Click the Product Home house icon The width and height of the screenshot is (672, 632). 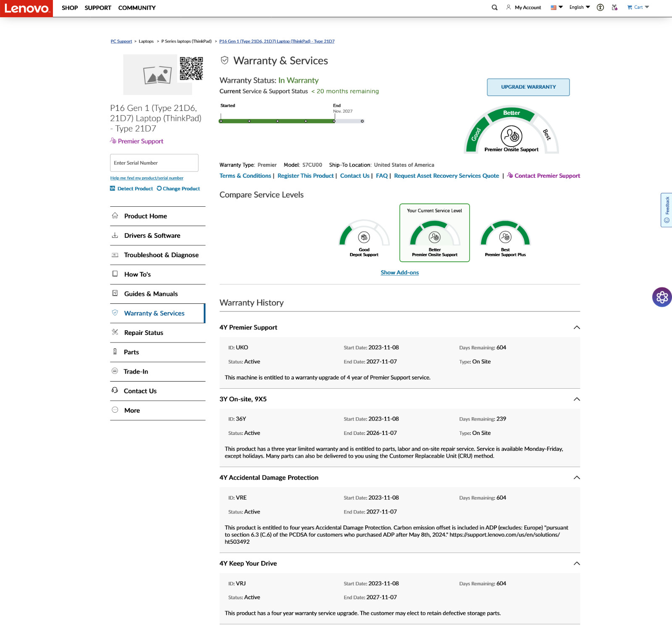(115, 216)
